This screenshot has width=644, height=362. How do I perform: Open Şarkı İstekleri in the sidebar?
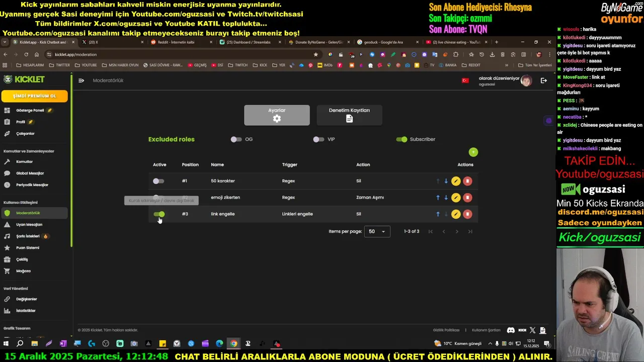pos(35,236)
